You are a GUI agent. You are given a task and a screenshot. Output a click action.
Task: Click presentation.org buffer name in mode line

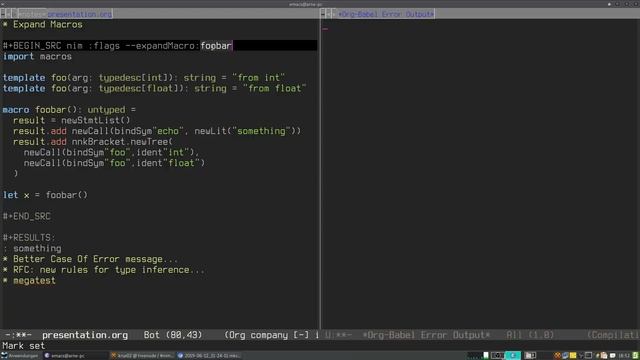pos(85,335)
